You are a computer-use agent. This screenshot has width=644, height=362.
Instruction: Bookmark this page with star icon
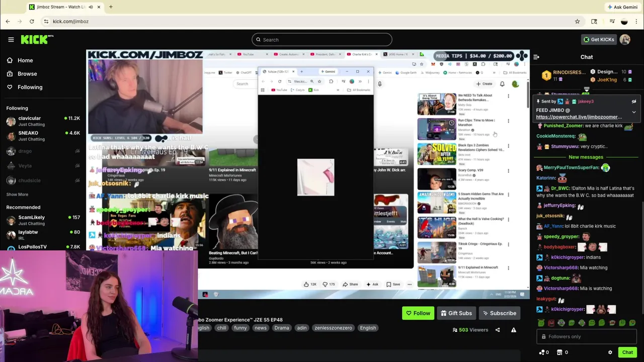coord(577,21)
